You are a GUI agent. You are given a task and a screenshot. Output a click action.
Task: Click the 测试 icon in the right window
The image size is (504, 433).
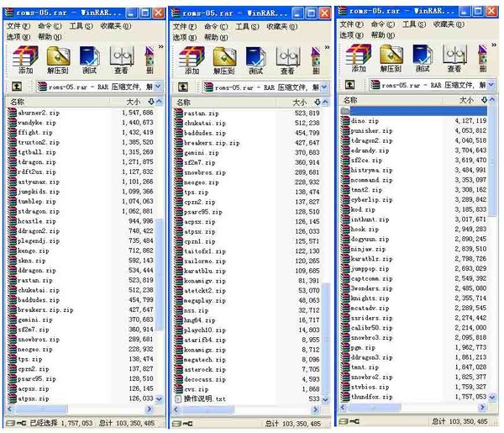click(x=423, y=59)
